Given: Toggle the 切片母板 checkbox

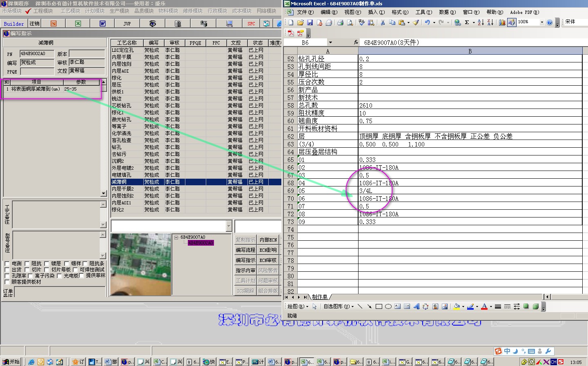Looking at the screenshot, I should [x=47, y=270].
